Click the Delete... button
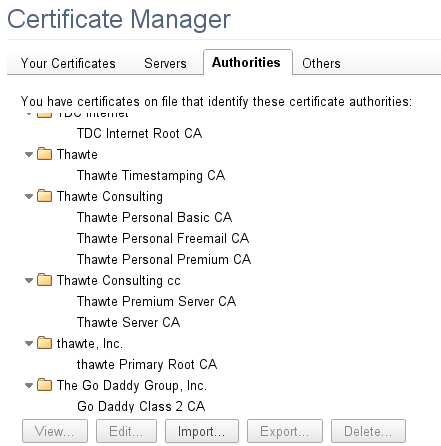This screenshot has width=441, height=446. click(x=368, y=431)
